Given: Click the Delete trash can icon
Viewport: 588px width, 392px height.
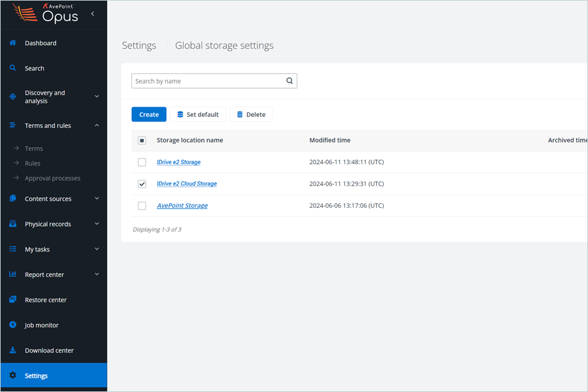Looking at the screenshot, I should click(x=240, y=114).
